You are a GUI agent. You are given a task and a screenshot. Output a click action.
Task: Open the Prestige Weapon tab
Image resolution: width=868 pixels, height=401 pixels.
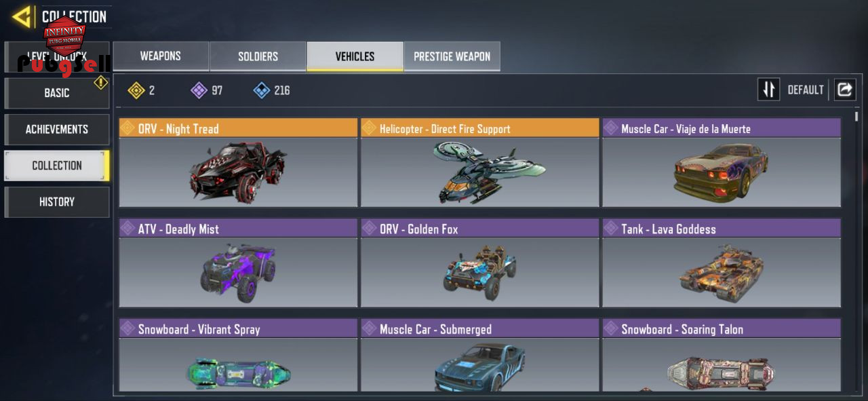[452, 56]
